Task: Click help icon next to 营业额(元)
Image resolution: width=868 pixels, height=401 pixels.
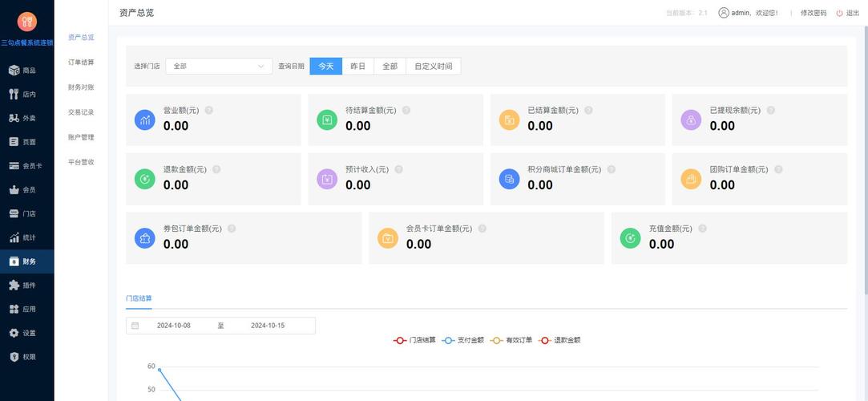Action: click(208, 110)
